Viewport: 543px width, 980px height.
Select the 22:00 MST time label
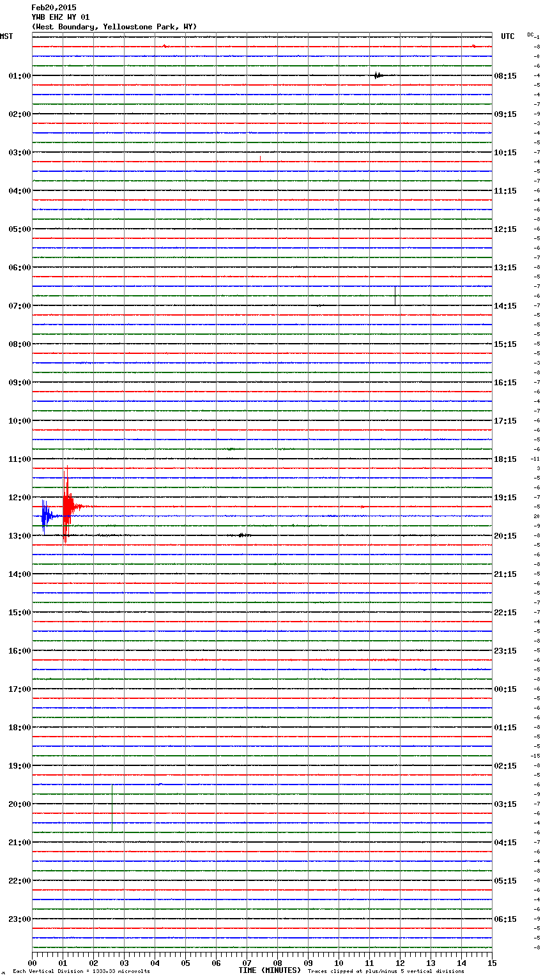19,881
